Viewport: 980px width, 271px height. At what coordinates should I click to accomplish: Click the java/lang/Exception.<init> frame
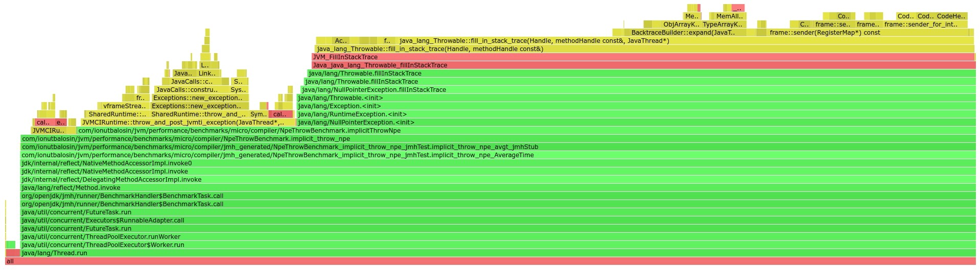[636, 106]
